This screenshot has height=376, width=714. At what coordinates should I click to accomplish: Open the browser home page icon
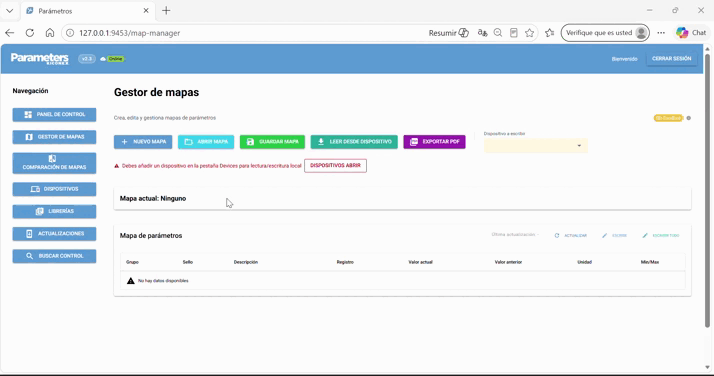50,33
